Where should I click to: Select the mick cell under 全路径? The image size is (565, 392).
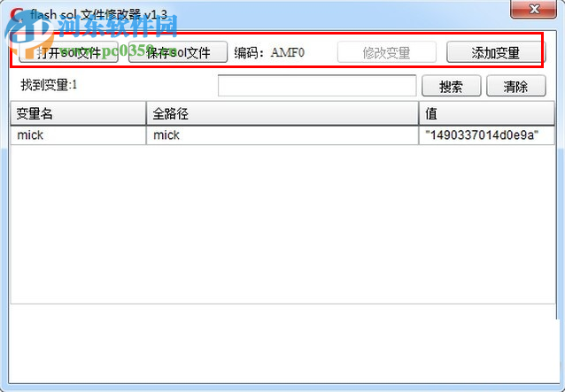(x=282, y=135)
